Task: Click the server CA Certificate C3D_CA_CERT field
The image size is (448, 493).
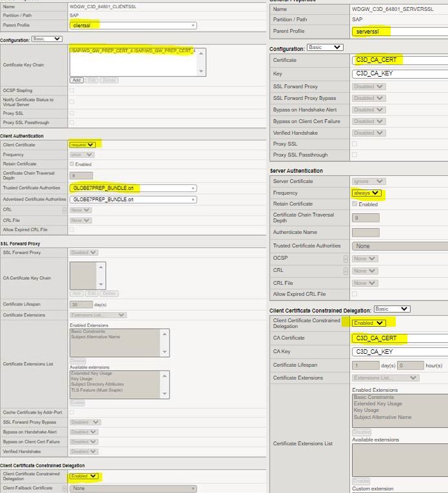Action: tap(400, 338)
